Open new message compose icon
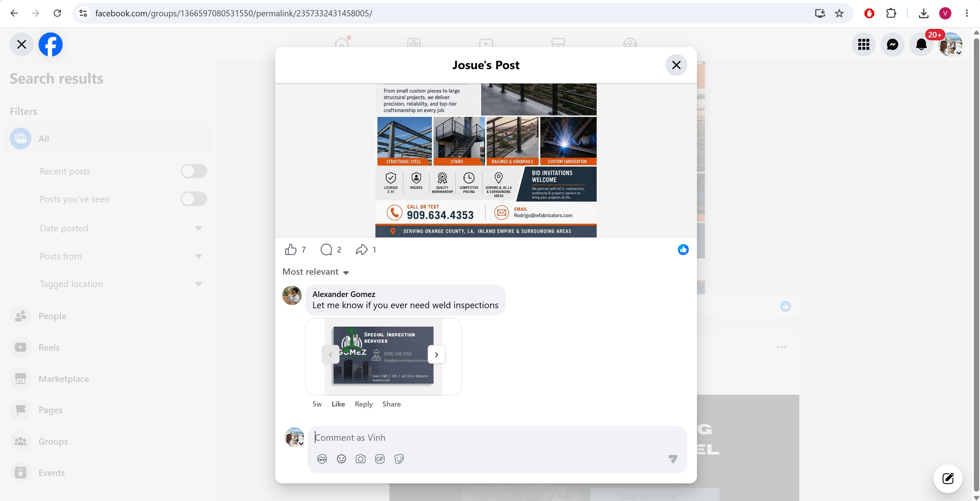Viewport: 980px width, 501px height. pyautogui.click(x=948, y=478)
